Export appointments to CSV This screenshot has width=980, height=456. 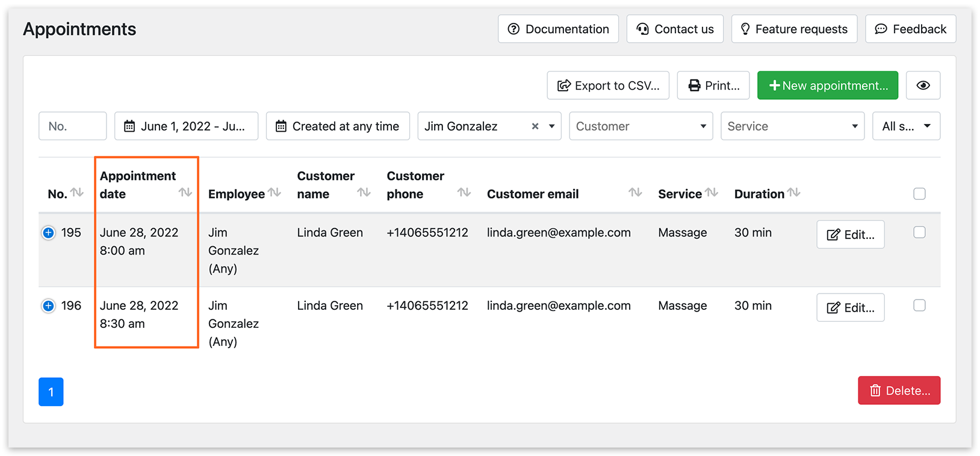point(608,85)
